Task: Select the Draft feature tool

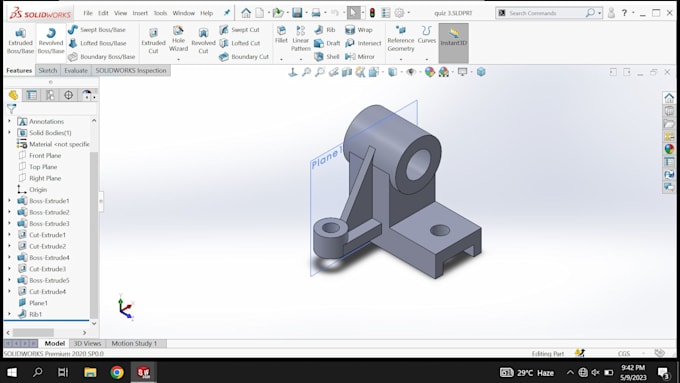Action: (x=327, y=43)
